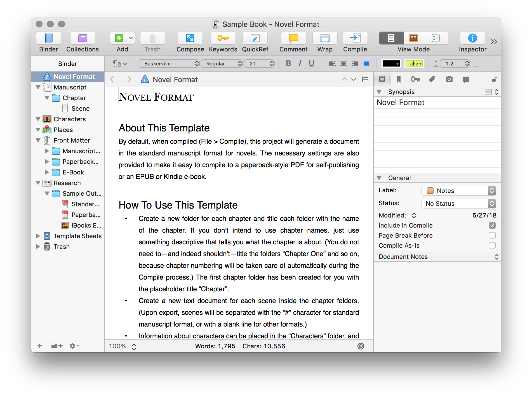This screenshot has width=532, height=397.
Task: Open the inspector Bookmarks tab
Action: tap(399, 80)
